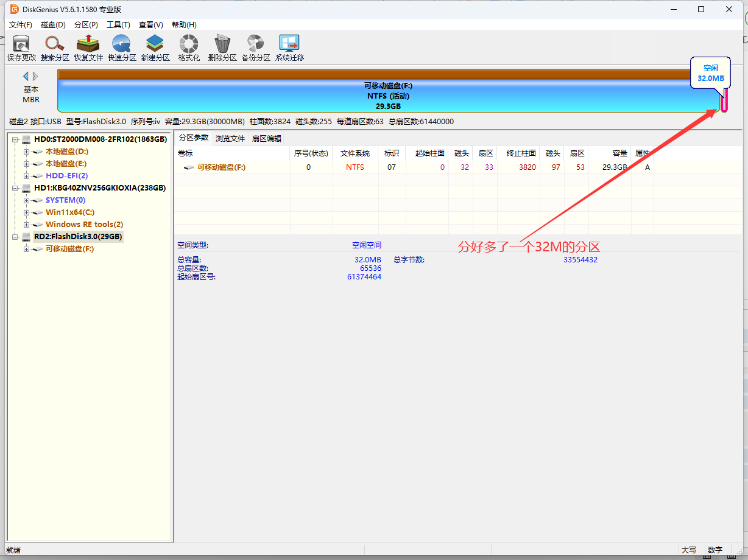Click the DiskGenius app icon in title bar
The width and height of the screenshot is (748, 560).
pos(15,9)
